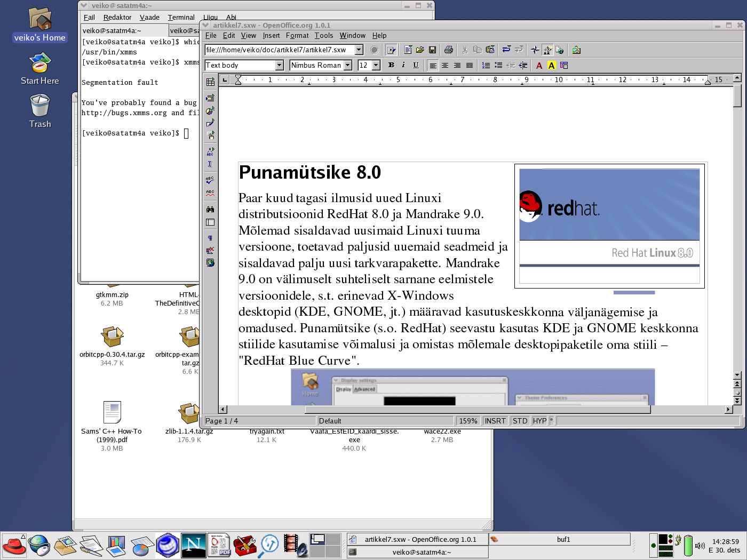747x560 pixels.
Task: Toggle Underline formatting
Action: tap(416, 65)
